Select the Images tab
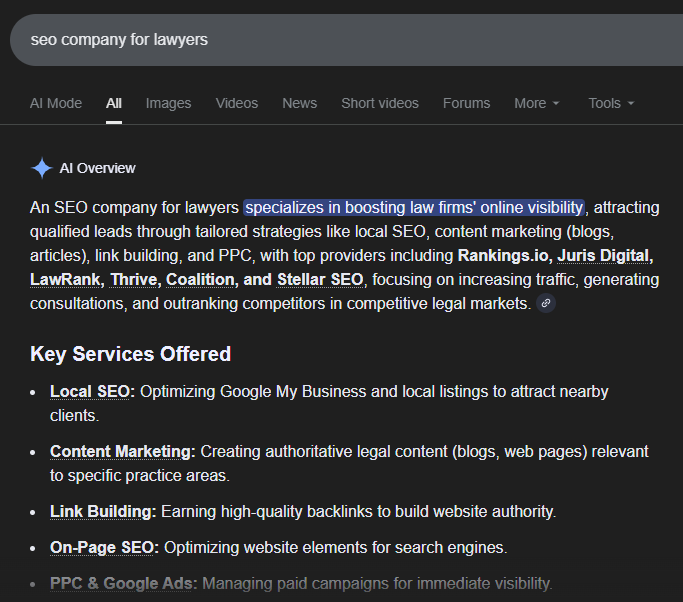Viewport: 683px width, 602px height. pos(168,103)
